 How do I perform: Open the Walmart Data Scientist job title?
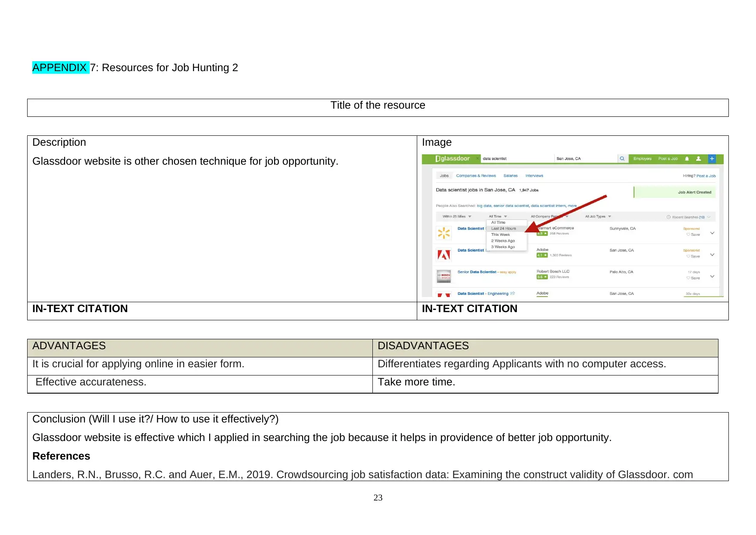(471, 228)
